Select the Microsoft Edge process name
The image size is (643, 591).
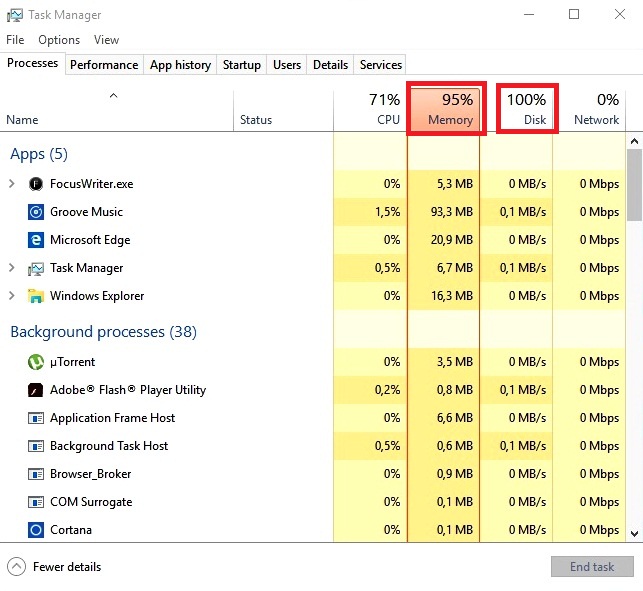[90, 240]
